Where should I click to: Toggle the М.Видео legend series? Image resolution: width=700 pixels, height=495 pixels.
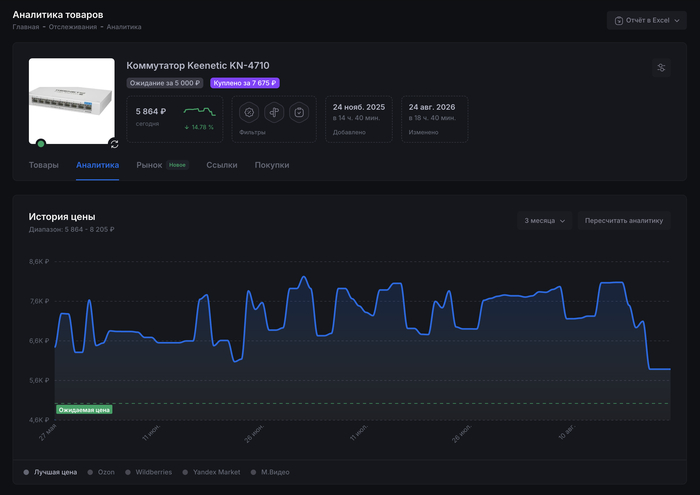tap(270, 472)
